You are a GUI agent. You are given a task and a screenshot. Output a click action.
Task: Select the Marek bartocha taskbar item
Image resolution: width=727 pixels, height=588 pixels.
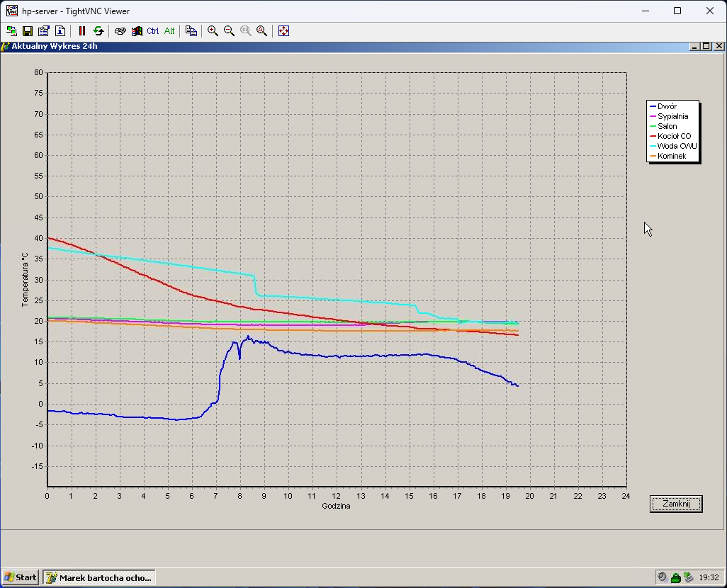[99, 577]
